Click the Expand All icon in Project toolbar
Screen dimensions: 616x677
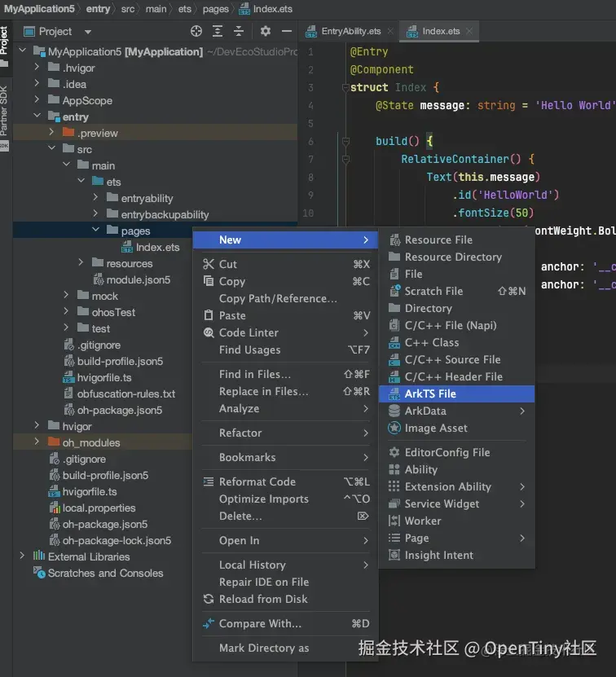coord(218,31)
